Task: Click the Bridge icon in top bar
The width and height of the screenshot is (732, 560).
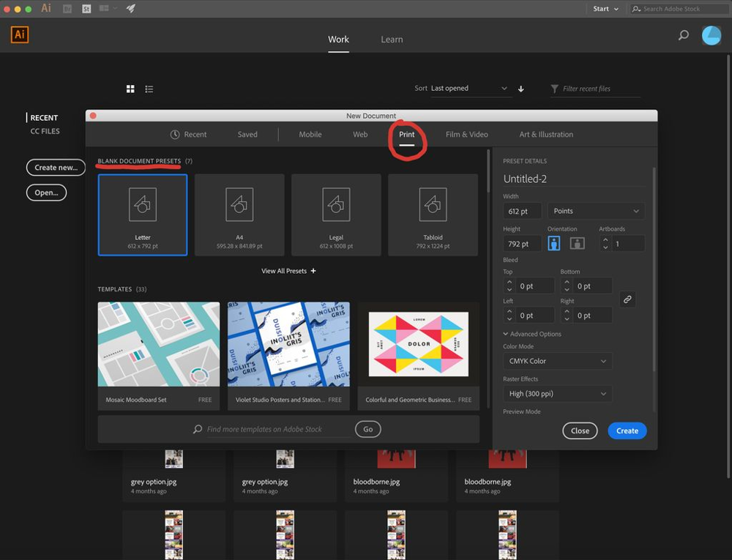Action: pyautogui.click(x=67, y=9)
